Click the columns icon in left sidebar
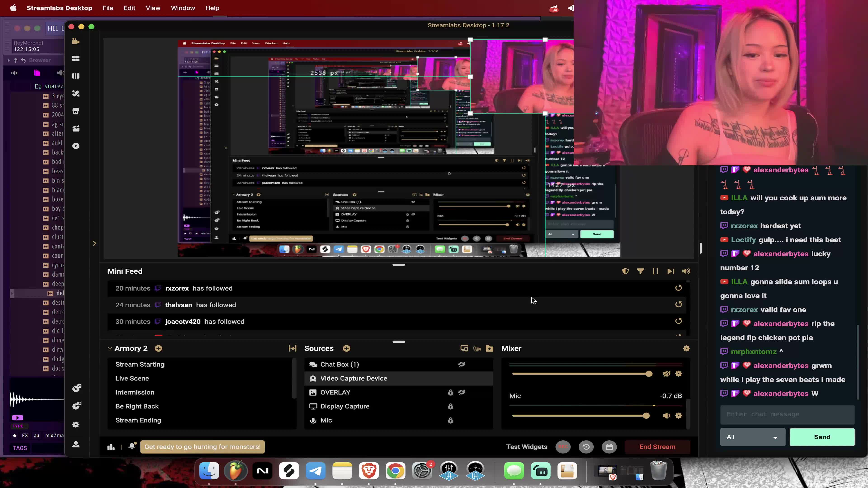Image resolution: width=868 pixels, height=488 pixels. click(76, 76)
